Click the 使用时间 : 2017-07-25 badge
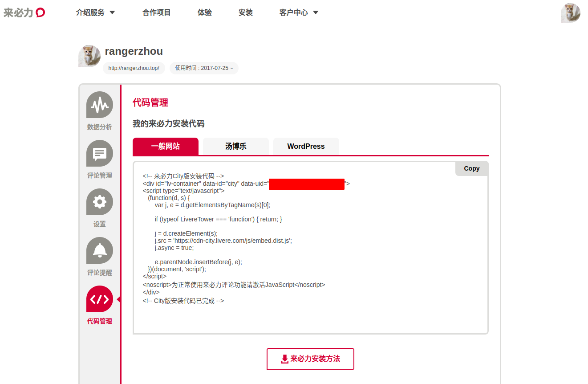Screen dimensions: 588x384 [204, 68]
